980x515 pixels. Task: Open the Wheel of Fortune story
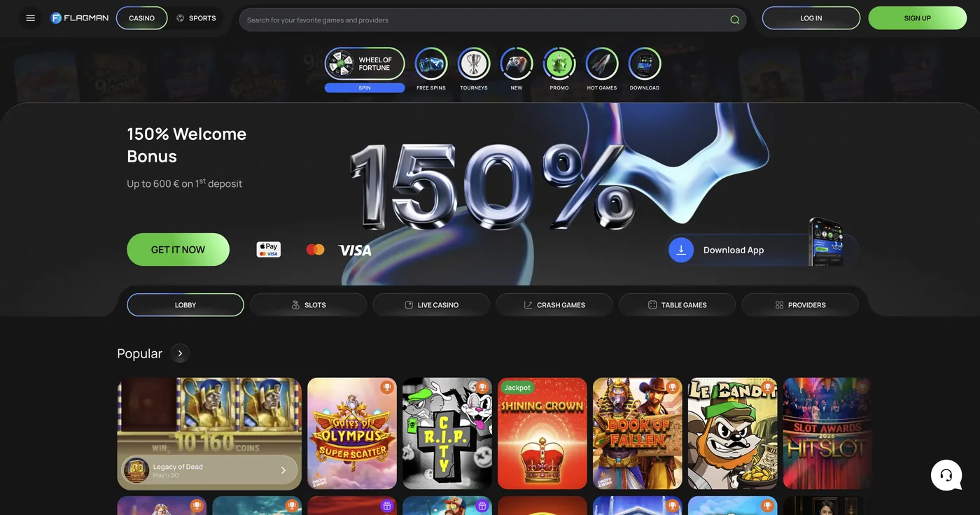pos(365,64)
